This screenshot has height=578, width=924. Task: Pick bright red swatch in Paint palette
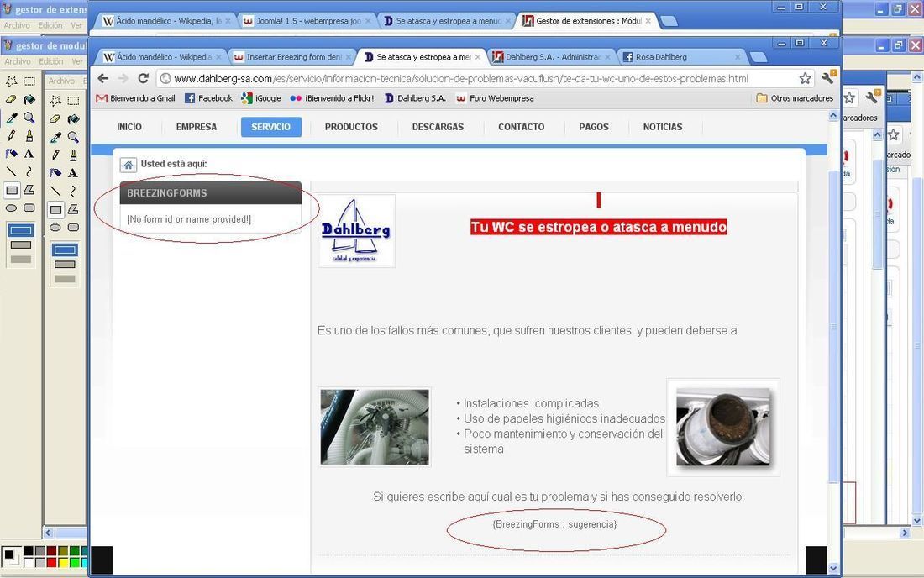51,563
